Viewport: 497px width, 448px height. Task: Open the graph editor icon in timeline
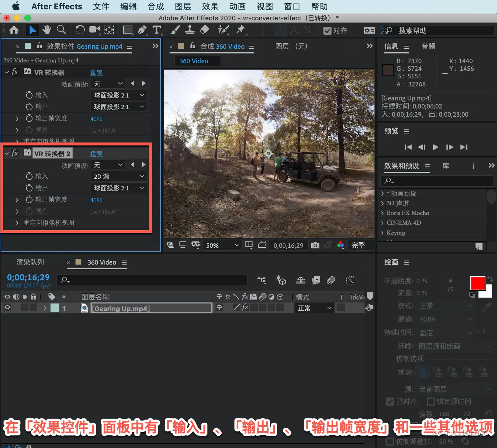[x=351, y=280]
